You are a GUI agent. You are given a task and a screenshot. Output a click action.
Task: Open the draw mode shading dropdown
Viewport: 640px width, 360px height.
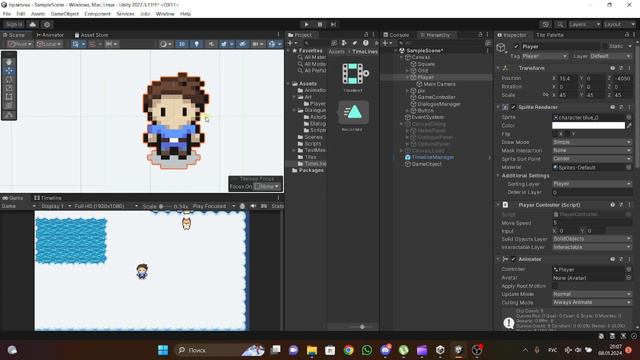pyautogui.click(x=165, y=44)
